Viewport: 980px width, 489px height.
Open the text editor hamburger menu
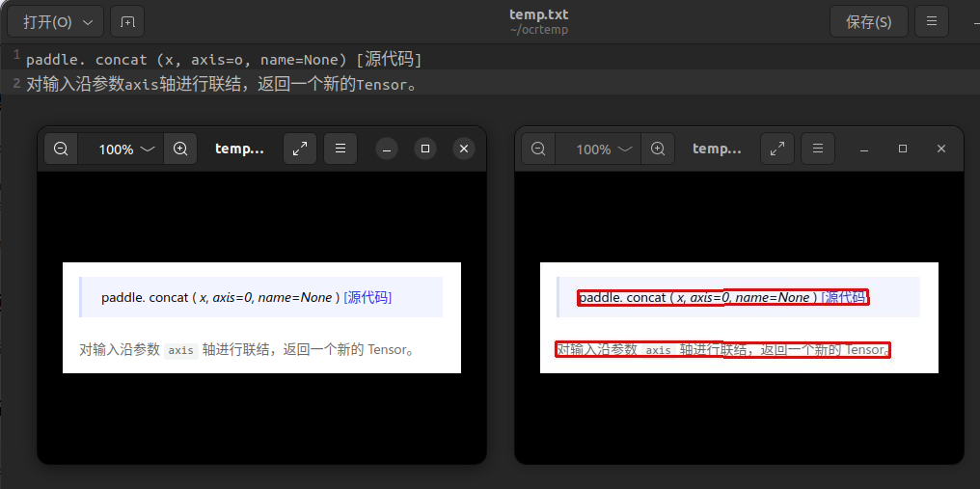click(x=931, y=21)
